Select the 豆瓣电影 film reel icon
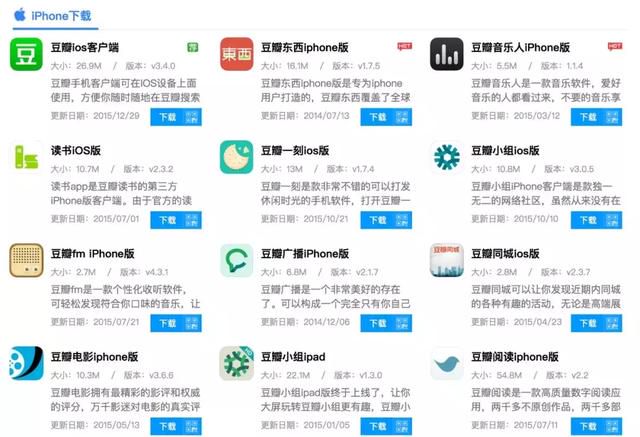The width and height of the screenshot is (640, 437). (x=27, y=364)
